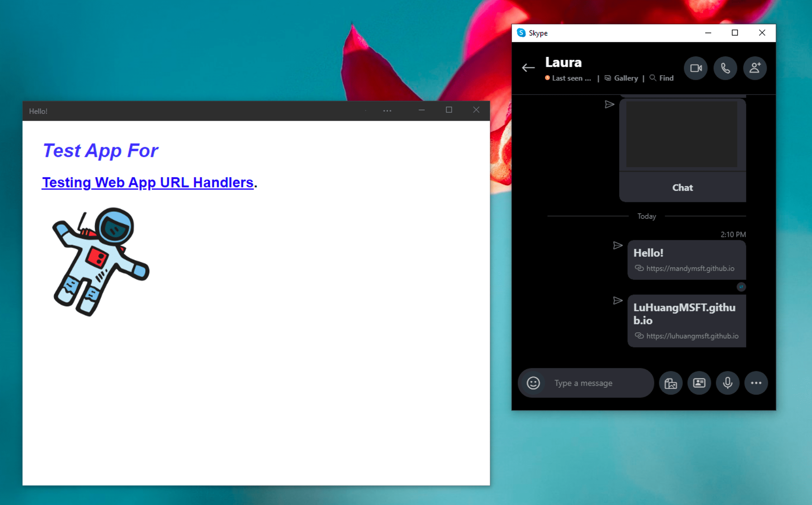Image resolution: width=812 pixels, height=505 pixels.
Task: Click the image attachment icon in Skype
Action: (x=670, y=383)
